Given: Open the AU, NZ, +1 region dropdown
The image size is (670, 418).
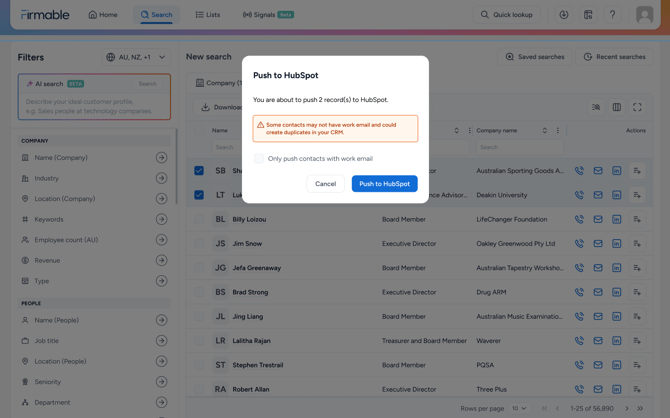Looking at the screenshot, I should pyautogui.click(x=136, y=57).
